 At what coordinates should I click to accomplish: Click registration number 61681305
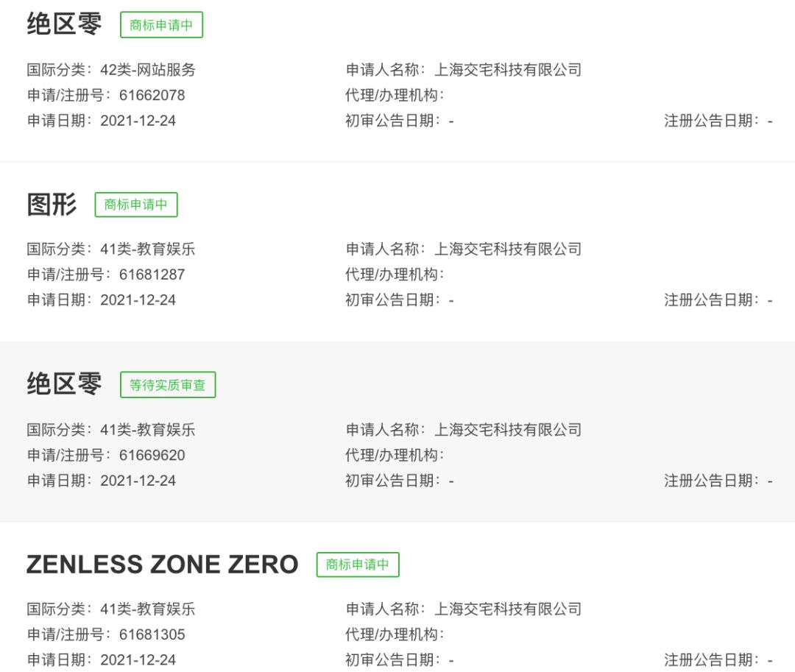pos(152,634)
